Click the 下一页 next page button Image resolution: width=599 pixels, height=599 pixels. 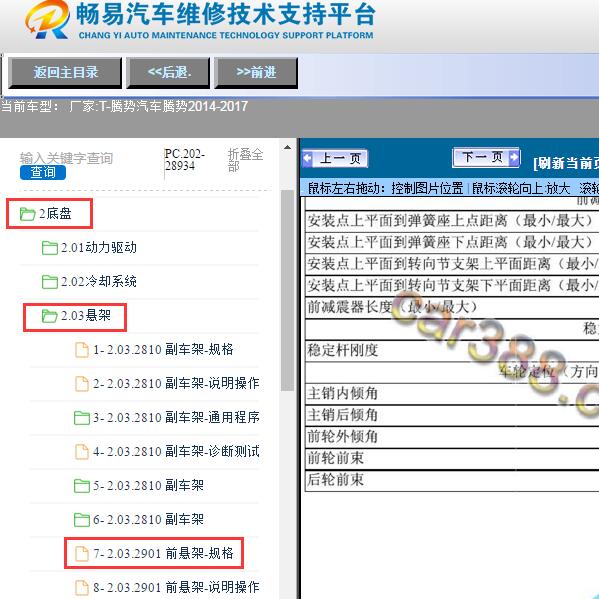click(x=486, y=157)
